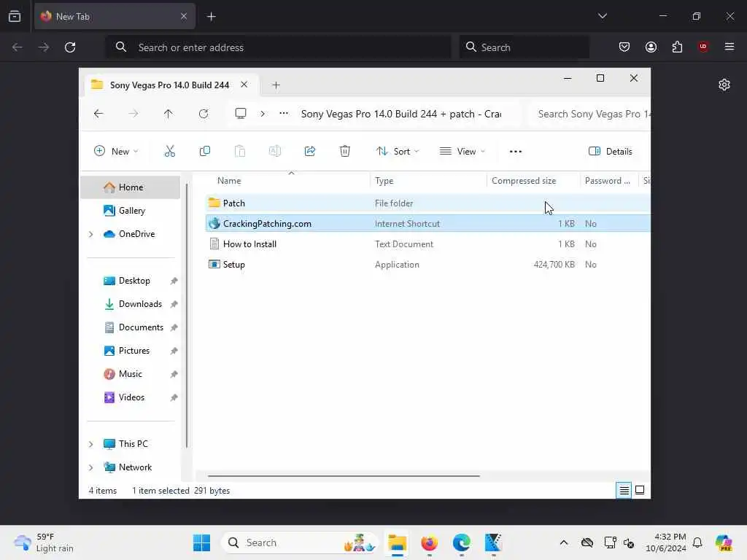The image size is (747, 560).
Task: Select the Setup application file
Action: 427,265
